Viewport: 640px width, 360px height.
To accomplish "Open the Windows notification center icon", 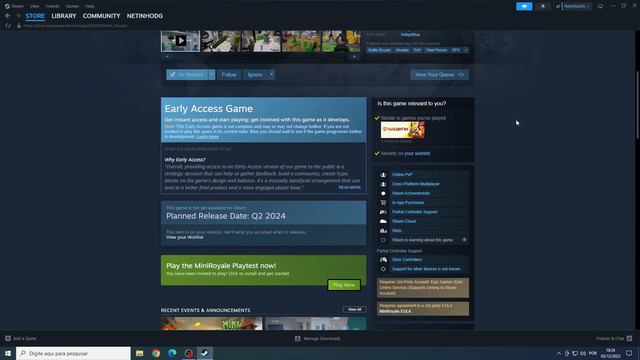I will [629, 353].
